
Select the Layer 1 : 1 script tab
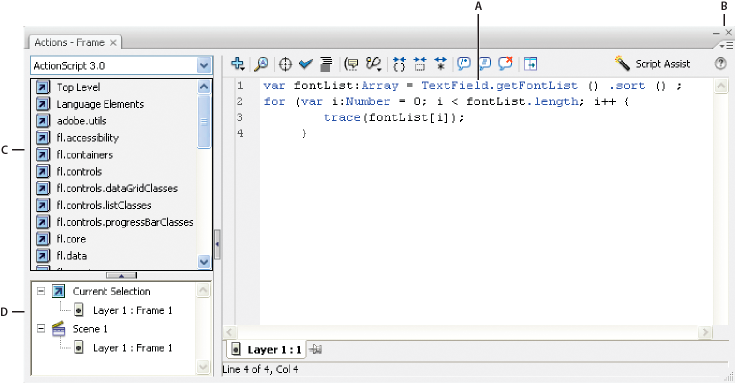pos(266,349)
